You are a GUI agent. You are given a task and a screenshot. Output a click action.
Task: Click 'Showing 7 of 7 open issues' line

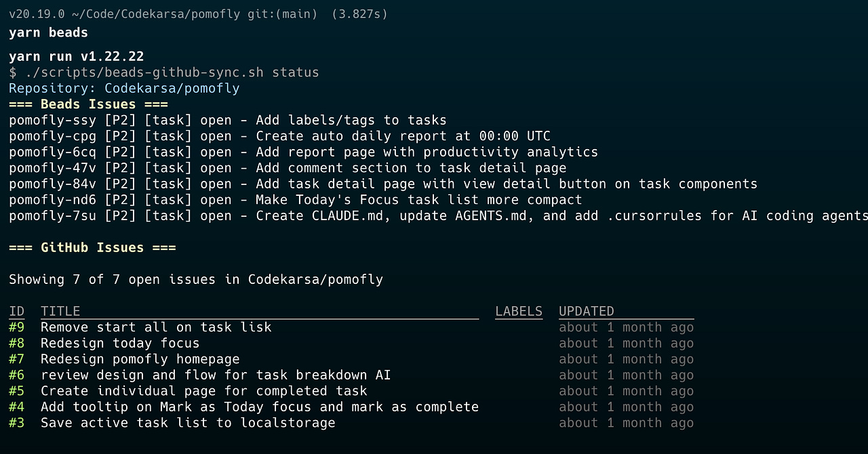coord(196,280)
